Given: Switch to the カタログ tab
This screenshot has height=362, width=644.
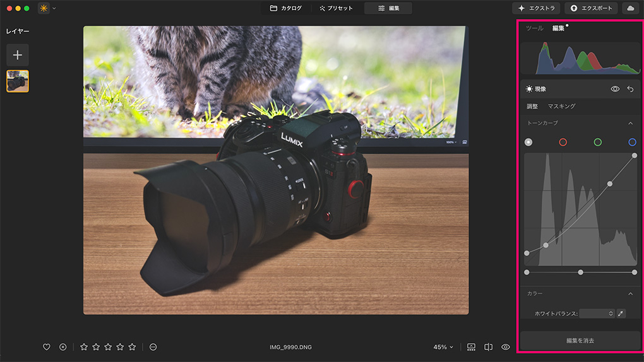Looking at the screenshot, I should point(286,8).
